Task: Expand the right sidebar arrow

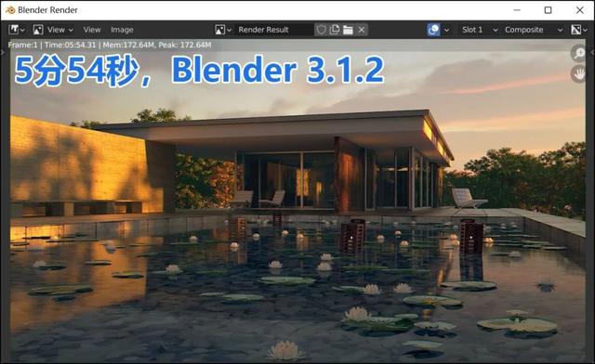Action: click(x=592, y=53)
